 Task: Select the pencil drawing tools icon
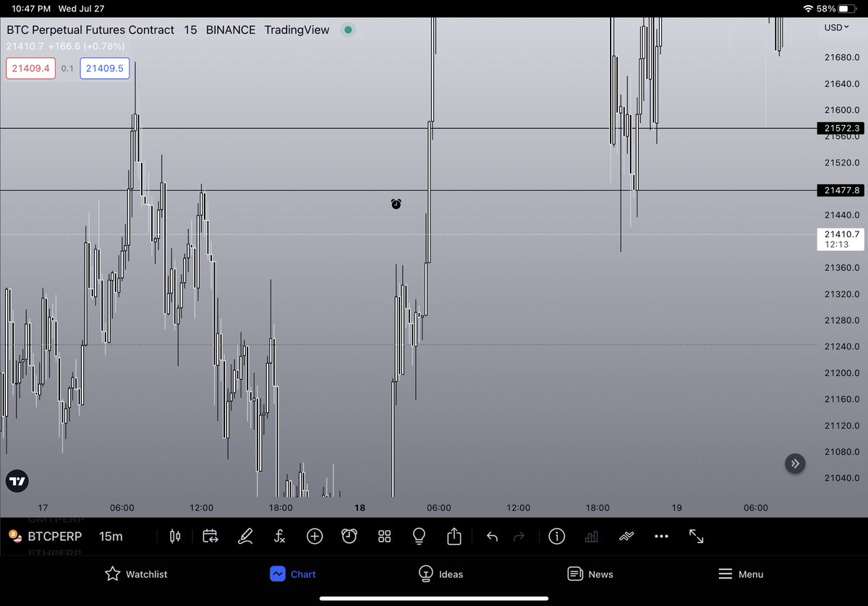click(245, 537)
